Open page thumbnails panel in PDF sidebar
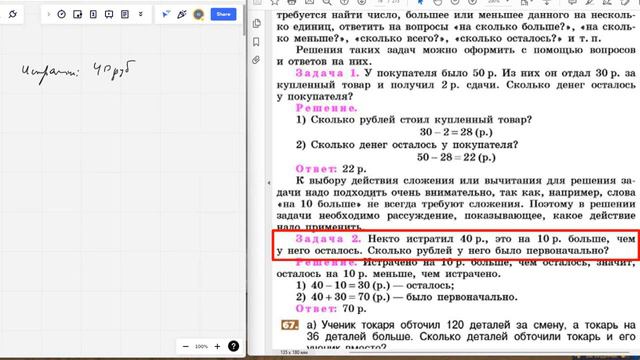The image size is (640, 360). [x=256, y=23]
